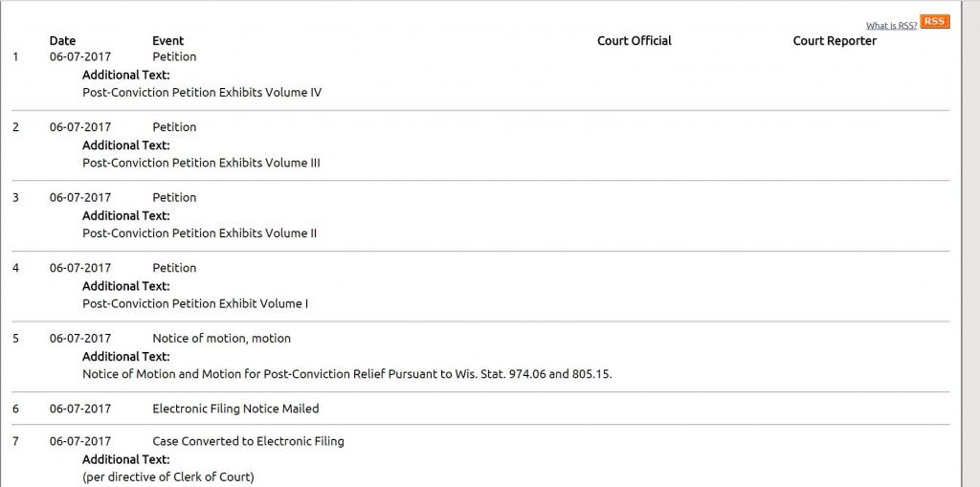
Task: Select the Petition event in row 3
Action: click(x=174, y=197)
